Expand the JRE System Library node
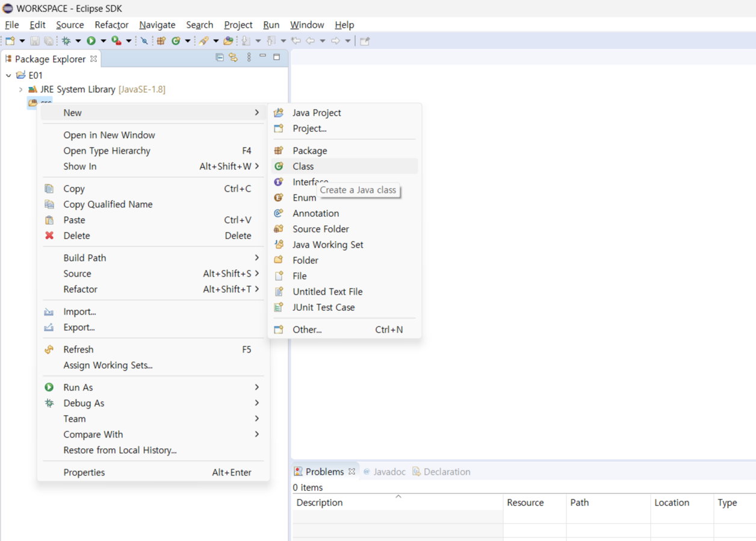756x541 pixels. click(x=20, y=89)
